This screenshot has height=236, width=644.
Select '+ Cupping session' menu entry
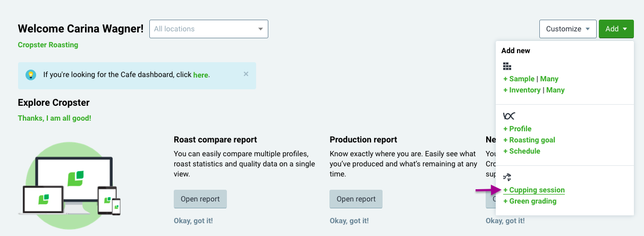534,190
